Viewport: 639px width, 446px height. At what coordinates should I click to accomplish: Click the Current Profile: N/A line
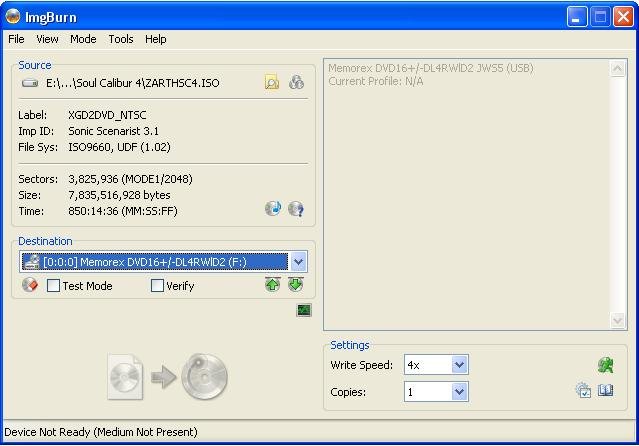(376, 82)
